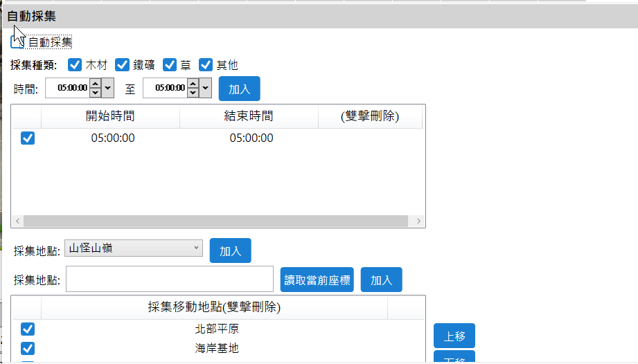
Task: Open the end time dropdown arrow
Action: click(206, 88)
